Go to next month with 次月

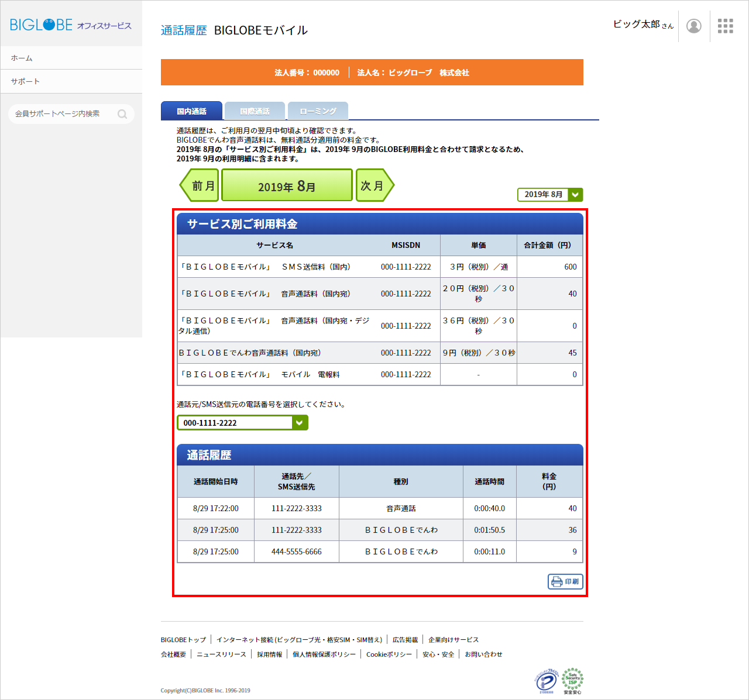[x=375, y=185]
